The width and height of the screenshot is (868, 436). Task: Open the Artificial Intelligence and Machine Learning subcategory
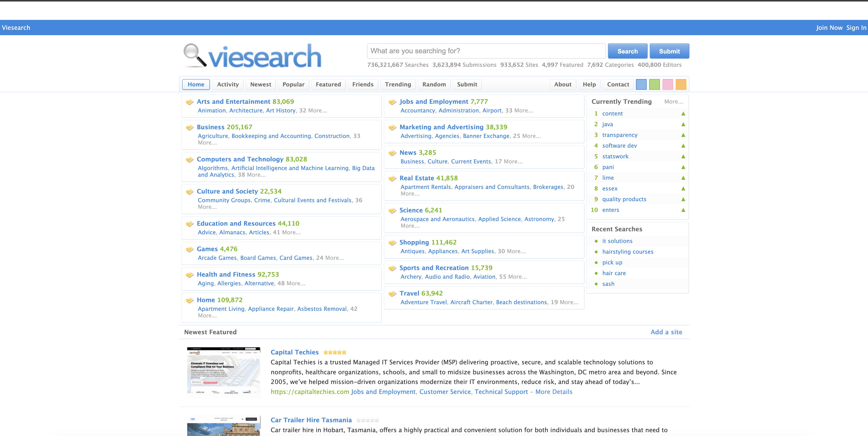290,168
